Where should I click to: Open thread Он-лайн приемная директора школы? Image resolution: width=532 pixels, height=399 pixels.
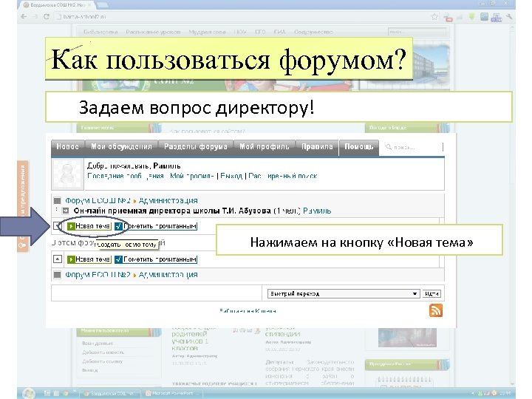coord(172,211)
